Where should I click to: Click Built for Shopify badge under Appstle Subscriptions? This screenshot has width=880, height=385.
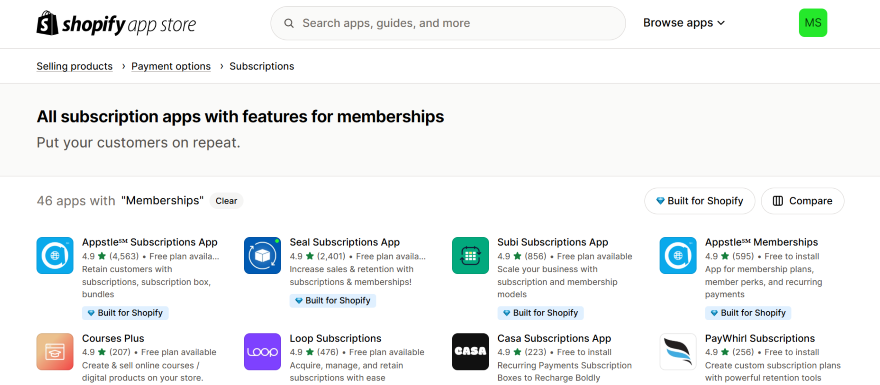(x=125, y=313)
